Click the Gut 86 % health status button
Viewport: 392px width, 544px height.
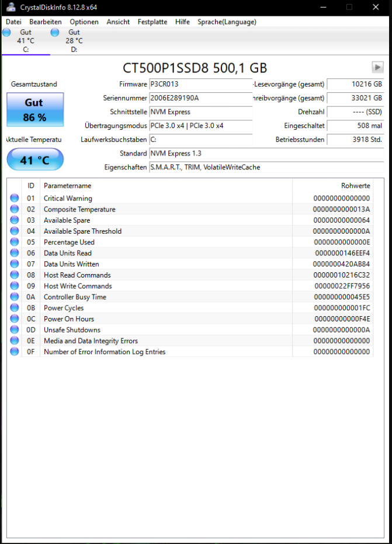tap(35, 110)
